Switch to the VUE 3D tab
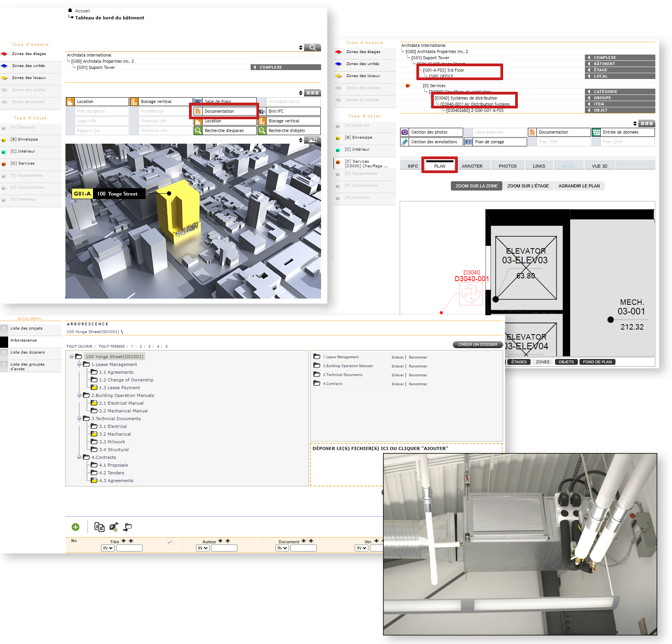 600,166
